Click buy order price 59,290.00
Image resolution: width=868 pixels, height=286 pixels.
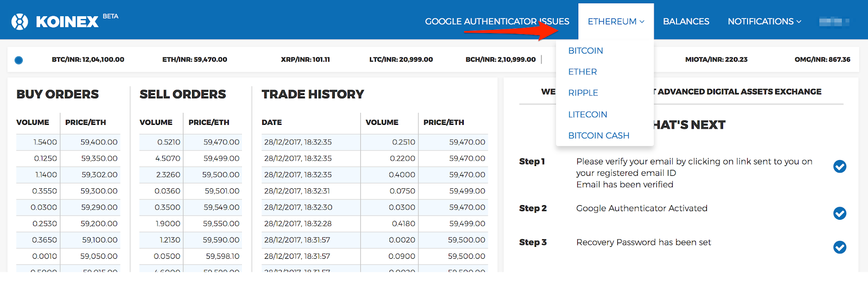pyautogui.click(x=99, y=207)
